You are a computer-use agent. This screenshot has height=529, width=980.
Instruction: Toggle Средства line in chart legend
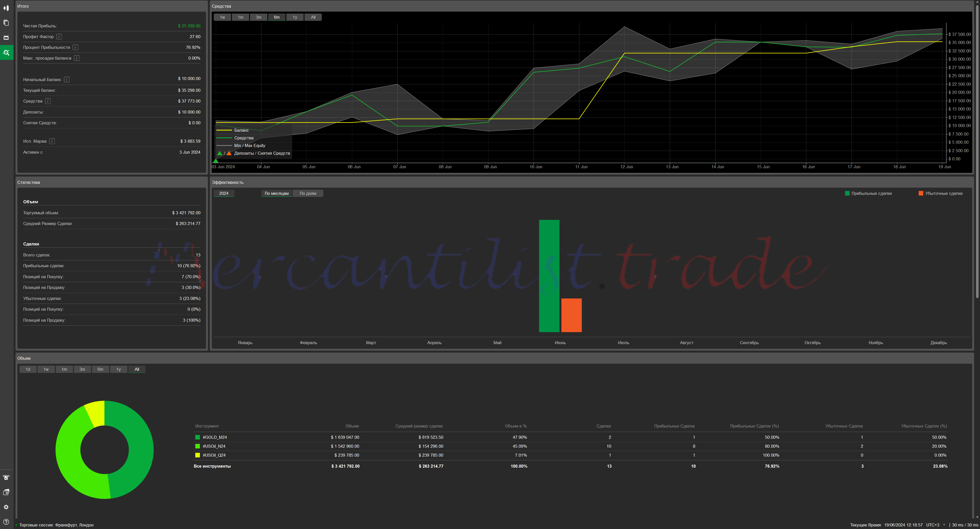pos(244,138)
